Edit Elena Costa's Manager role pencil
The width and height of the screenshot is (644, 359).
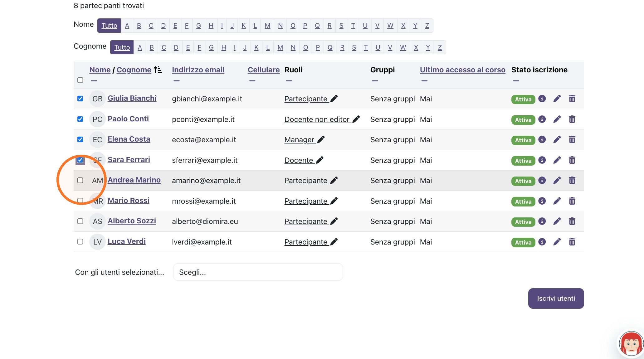click(321, 139)
